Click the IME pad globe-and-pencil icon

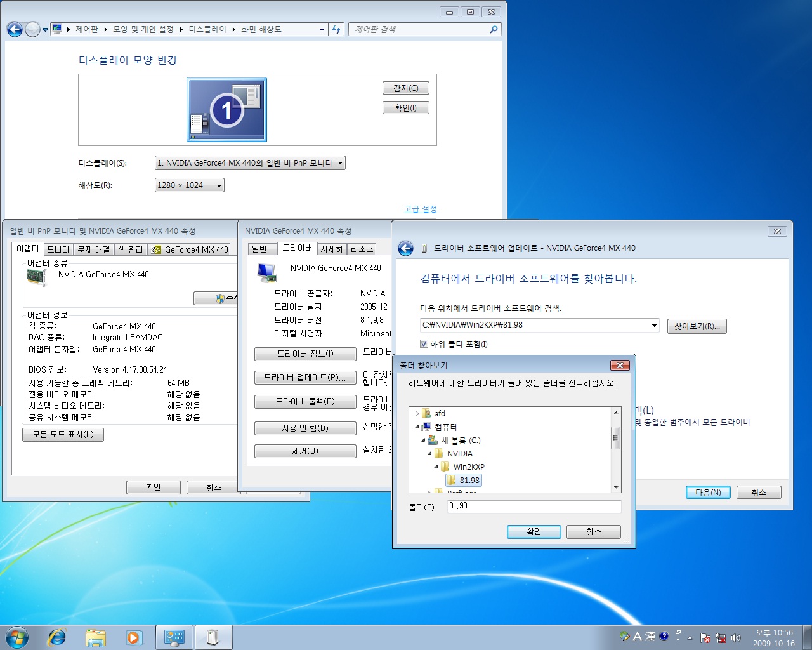(x=625, y=636)
